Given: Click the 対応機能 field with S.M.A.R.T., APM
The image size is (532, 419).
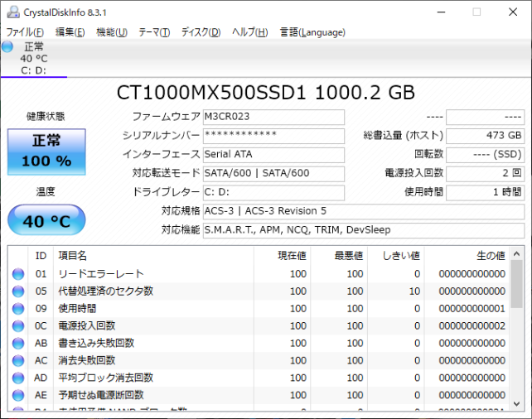Looking at the screenshot, I should pos(364,230).
